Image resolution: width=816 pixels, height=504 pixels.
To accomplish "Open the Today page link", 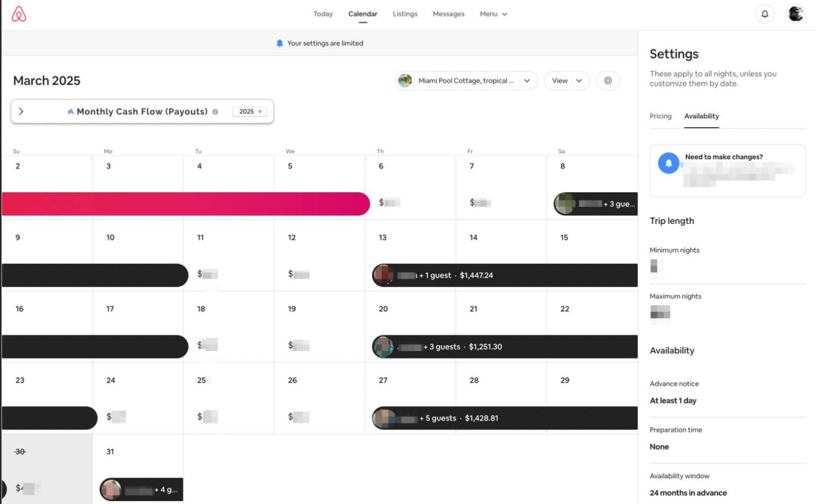I will 323,14.
